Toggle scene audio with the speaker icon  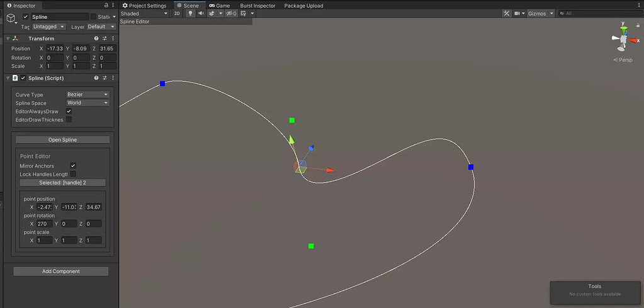pyautogui.click(x=201, y=13)
